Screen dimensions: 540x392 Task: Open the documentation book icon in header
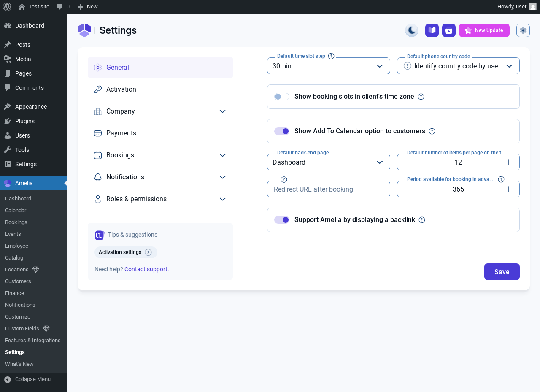click(x=432, y=30)
